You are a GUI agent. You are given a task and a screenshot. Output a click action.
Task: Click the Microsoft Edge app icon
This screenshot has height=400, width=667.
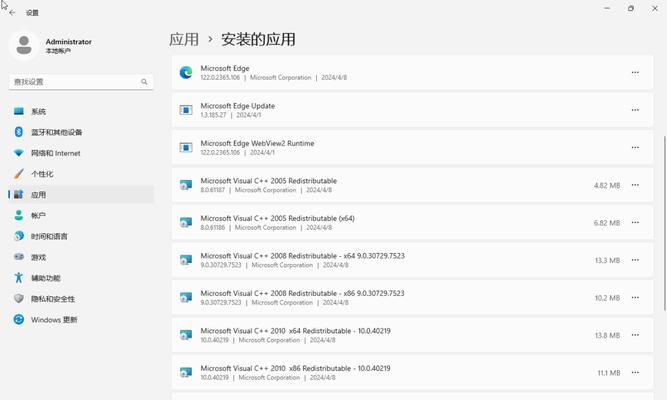[186, 73]
